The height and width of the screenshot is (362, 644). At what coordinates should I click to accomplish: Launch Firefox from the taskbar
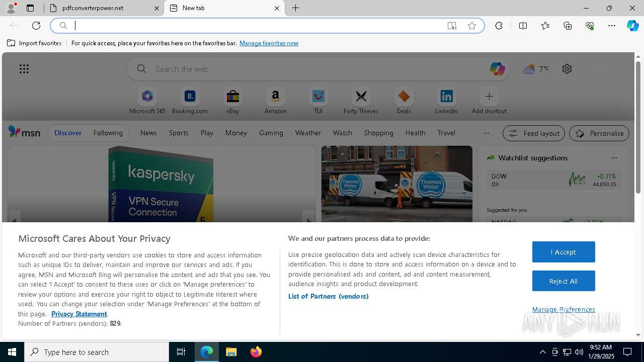[256, 352]
